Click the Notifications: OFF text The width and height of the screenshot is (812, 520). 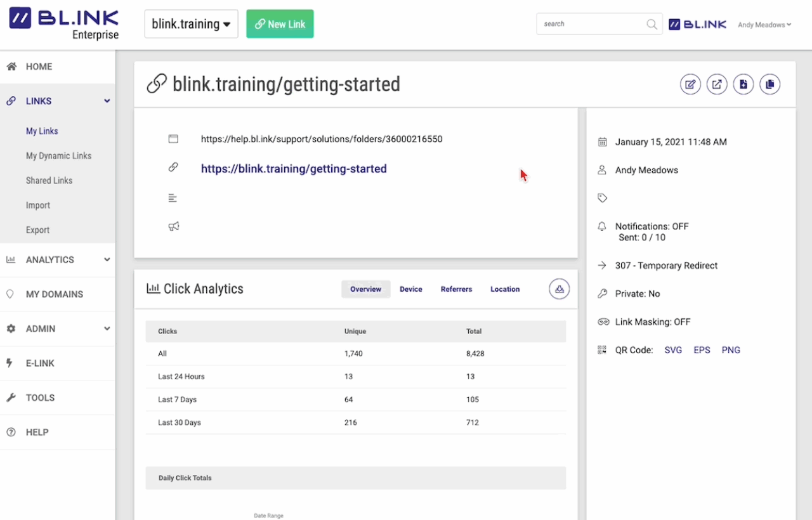click(652, 226)
